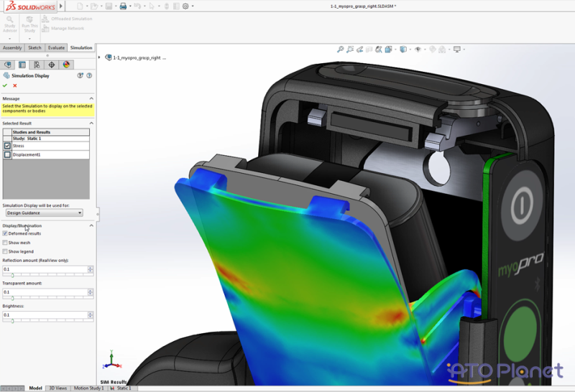Open the Options gear icon
This screenshot has height=392, width=575.
(185, 6)
